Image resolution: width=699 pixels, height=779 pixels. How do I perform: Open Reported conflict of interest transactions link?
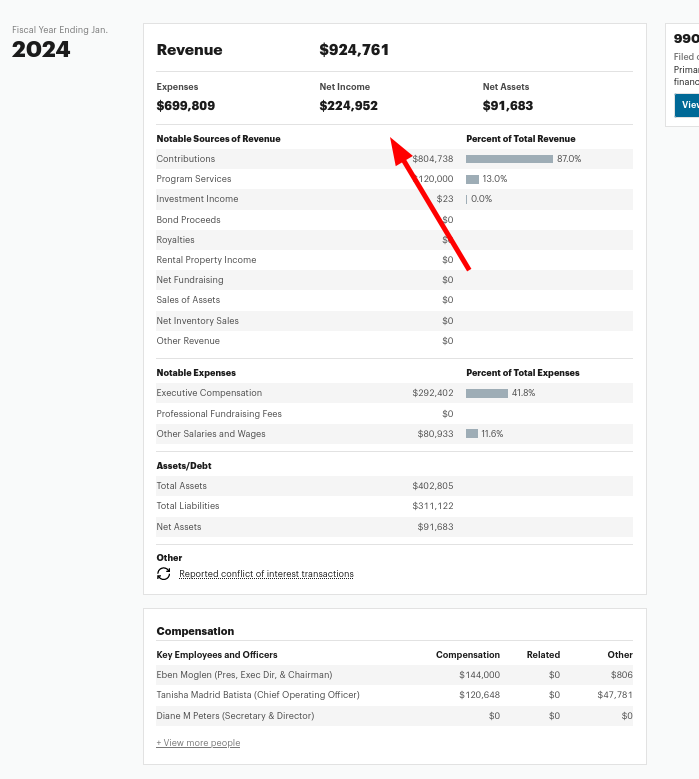pos(266,574)
